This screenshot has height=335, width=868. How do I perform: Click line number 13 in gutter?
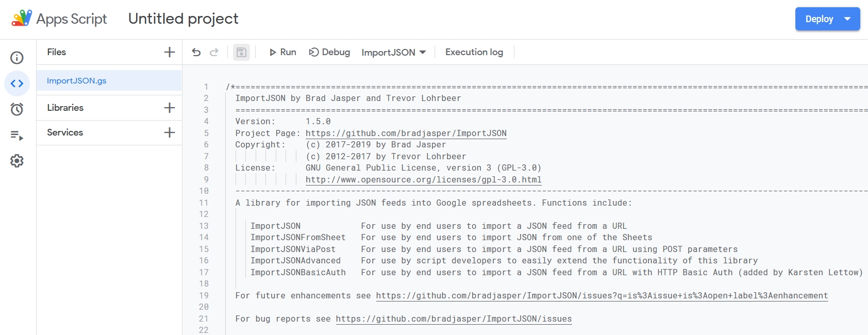[204, 226]
